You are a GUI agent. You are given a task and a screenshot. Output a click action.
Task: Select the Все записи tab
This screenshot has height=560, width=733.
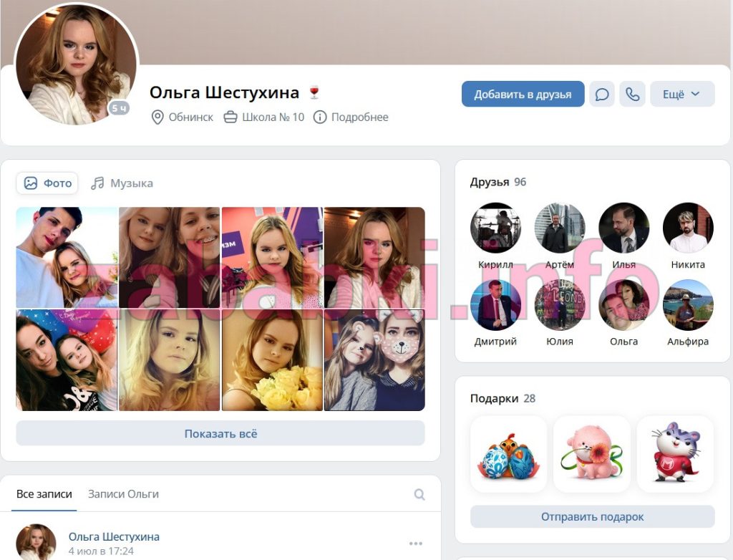pyautogui.click(x=44, y=494)
